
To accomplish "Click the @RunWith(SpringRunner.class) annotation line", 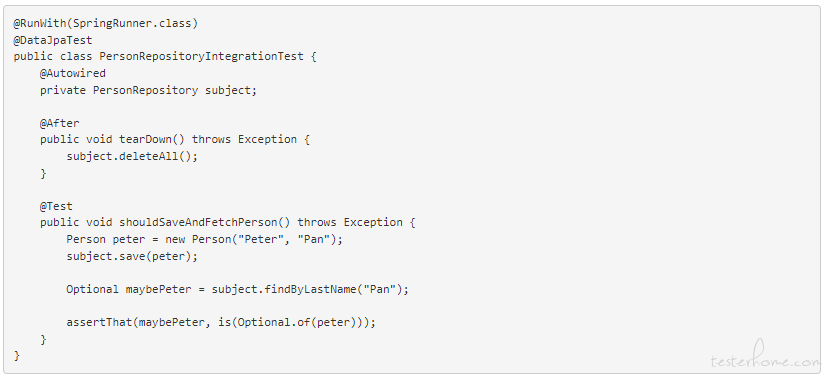I will click(106, 24).
